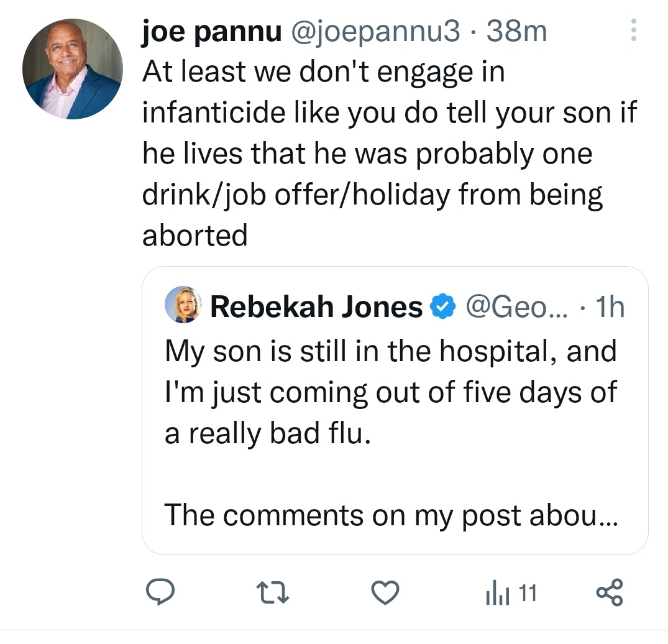Click the Rebekah Jones name in quoted tweet

click(316, 307)
